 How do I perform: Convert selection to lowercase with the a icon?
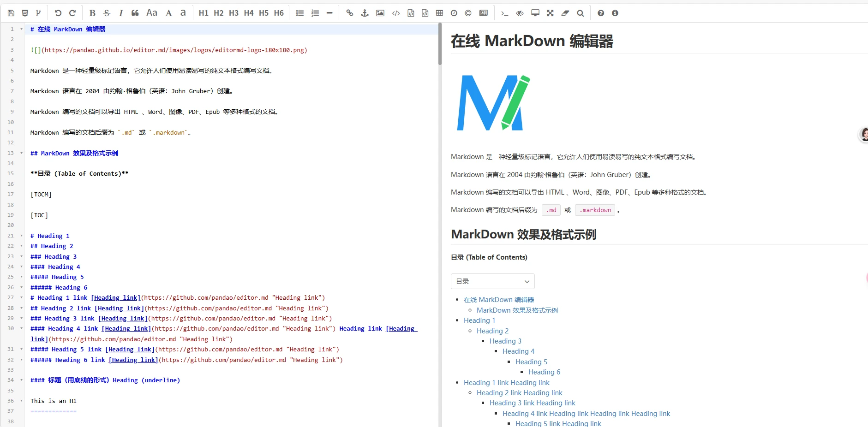point(183,13)
